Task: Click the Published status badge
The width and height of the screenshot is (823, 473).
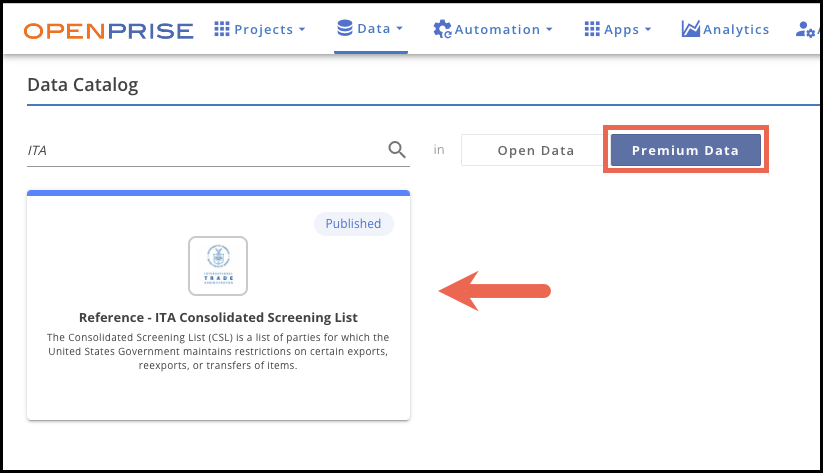Action: click(353, 224)
